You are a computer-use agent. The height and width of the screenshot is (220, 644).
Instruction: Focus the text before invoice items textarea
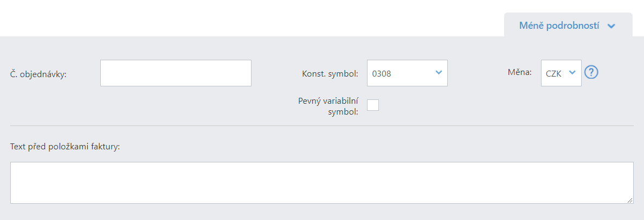[321, 183]
